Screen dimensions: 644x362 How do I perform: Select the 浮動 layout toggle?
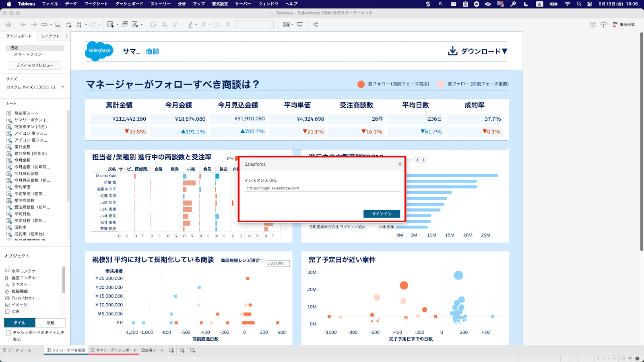(50, 323)
